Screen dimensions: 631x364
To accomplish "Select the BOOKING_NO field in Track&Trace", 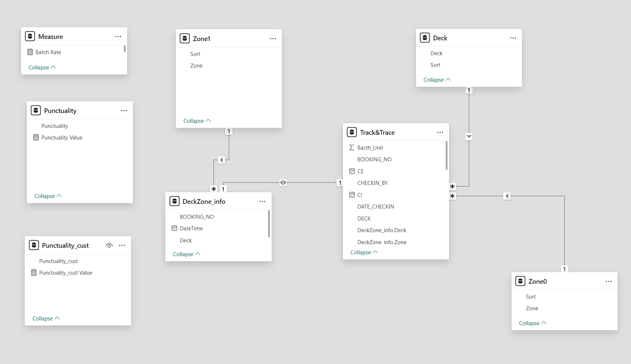I will (374, 159).
